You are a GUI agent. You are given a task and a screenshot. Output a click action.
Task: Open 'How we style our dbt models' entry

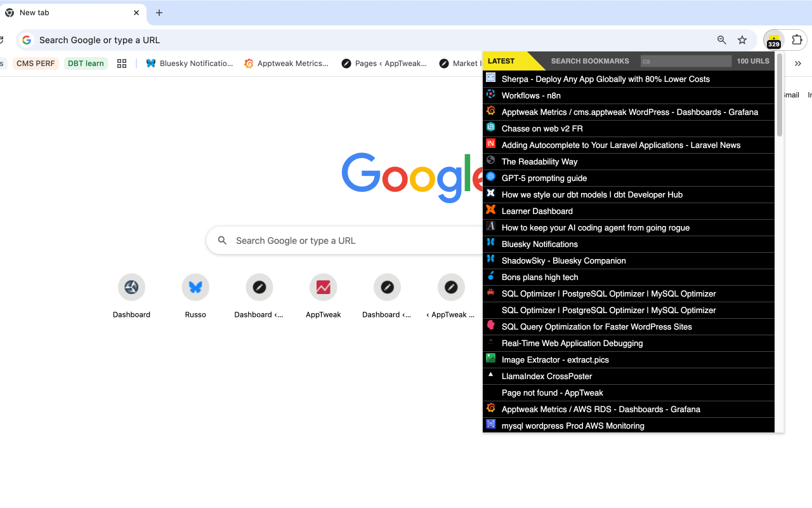tap(629, 194)
